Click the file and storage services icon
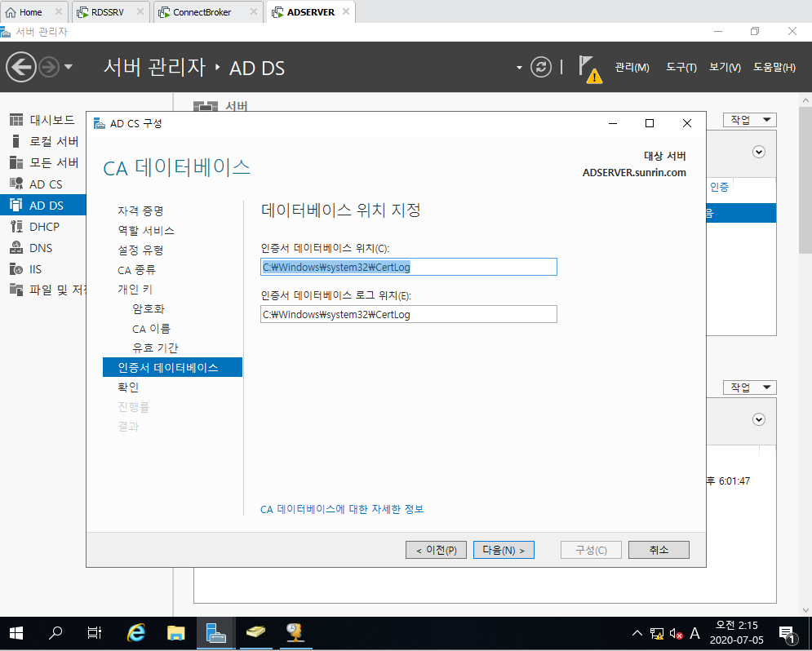Screen dimensions: 812x651 point(16,290)
